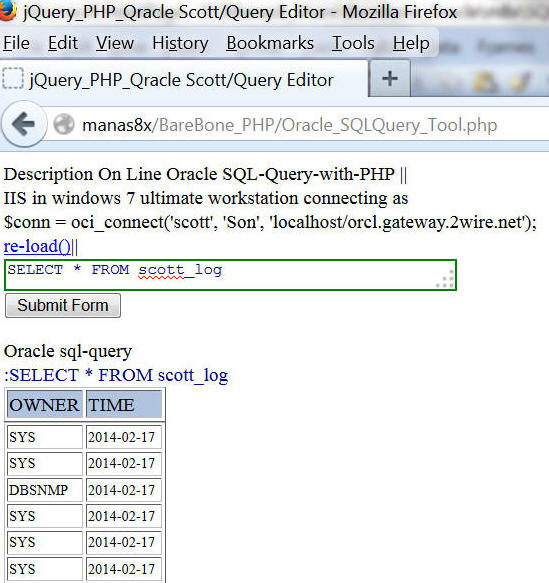The height and width of the screenshot is (583, 549).
Task: Open the Edit menu
Action: (63, 43)
